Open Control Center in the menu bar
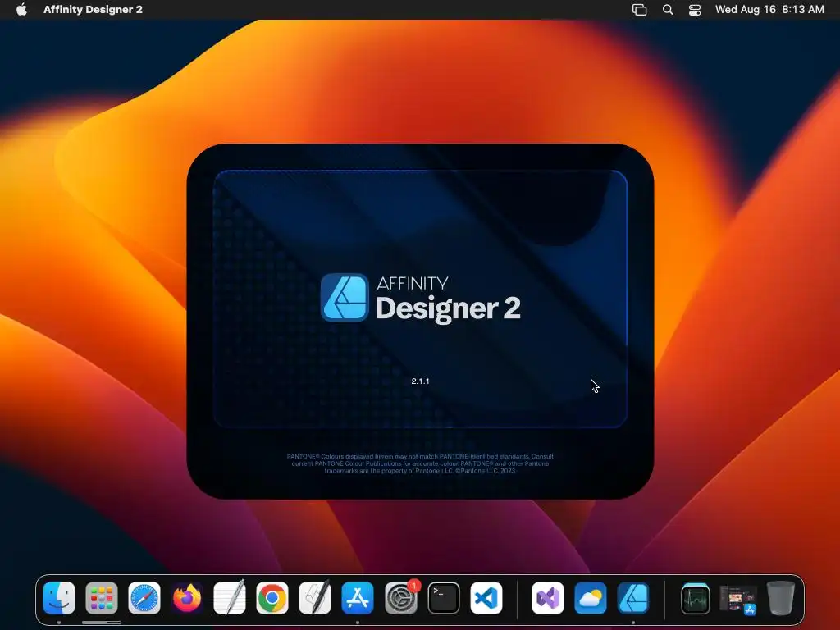 pyautogui.click(x=695, y=10)
